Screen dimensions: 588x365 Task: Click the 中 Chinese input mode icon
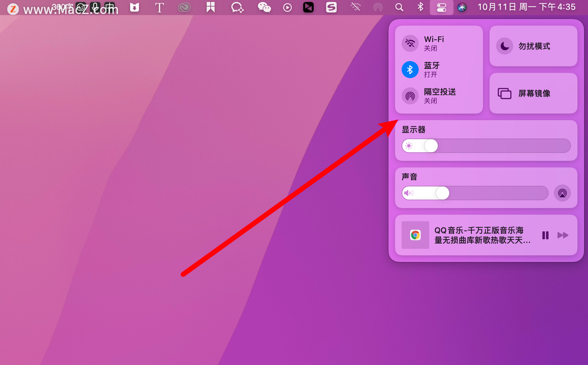click(x=110, y=7)
